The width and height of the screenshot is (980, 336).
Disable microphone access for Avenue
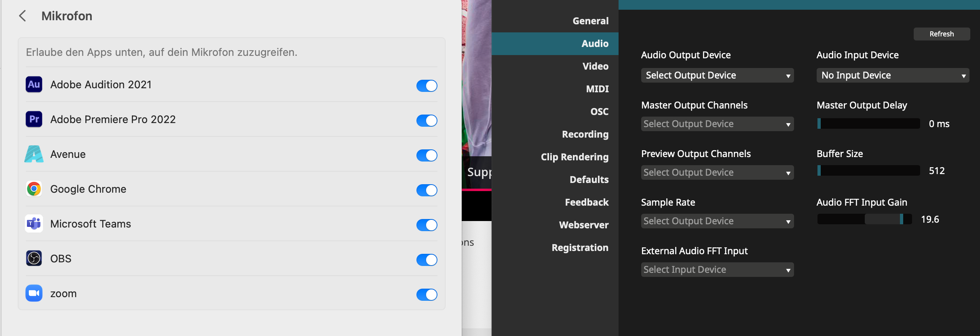tap(427, 155)
